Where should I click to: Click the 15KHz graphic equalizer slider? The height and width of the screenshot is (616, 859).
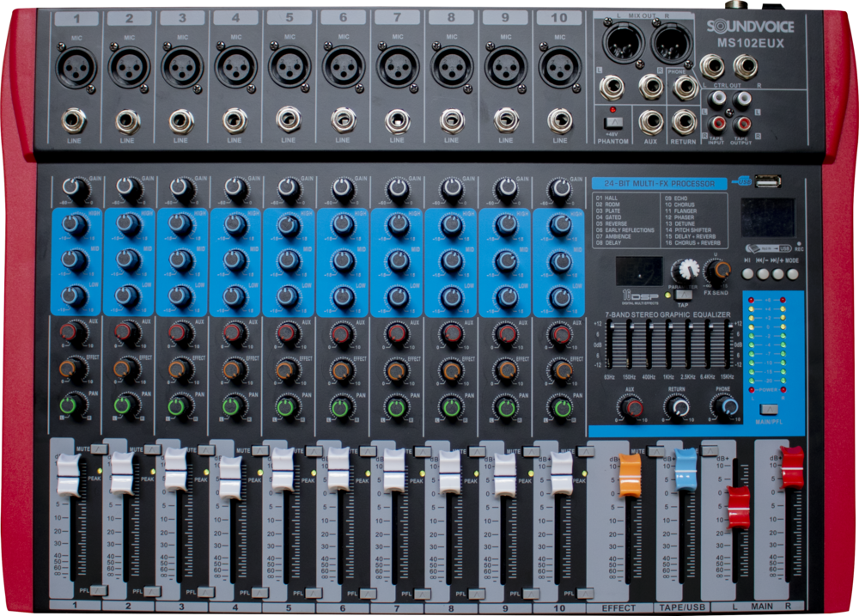728,345
